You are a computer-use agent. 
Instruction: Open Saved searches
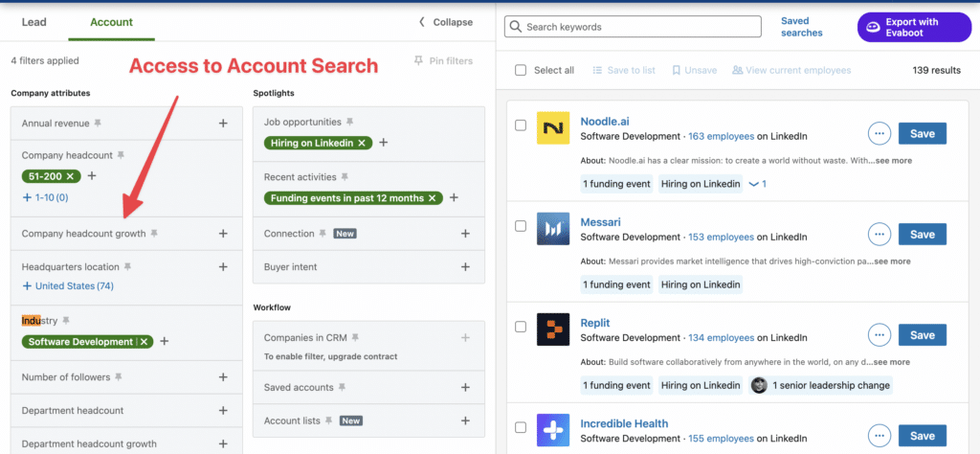click(x=802, y=27)
